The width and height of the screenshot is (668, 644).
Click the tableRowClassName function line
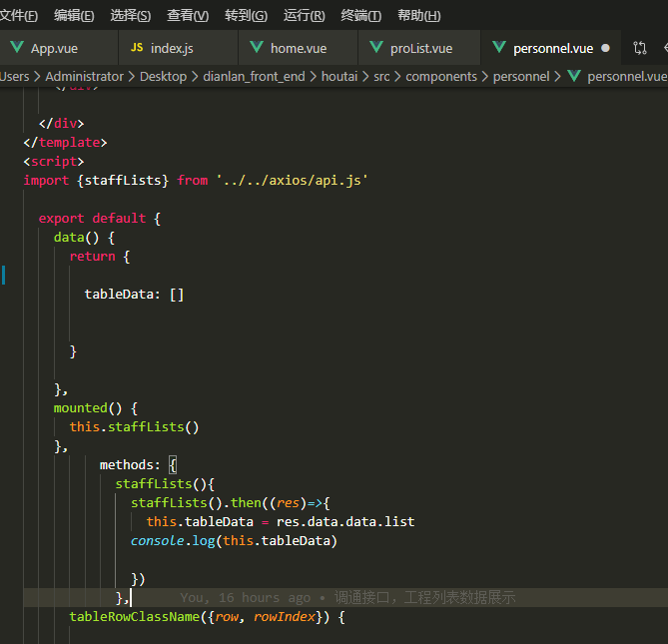click(x=207, y=617)
